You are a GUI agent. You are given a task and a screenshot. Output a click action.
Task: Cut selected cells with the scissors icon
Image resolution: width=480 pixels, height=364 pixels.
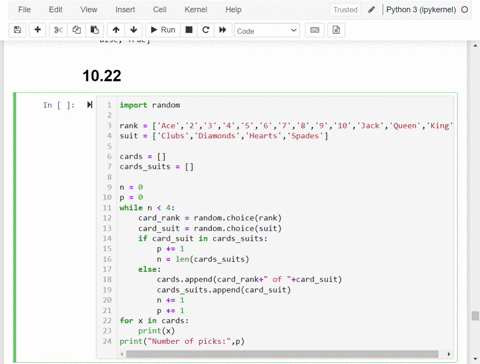pos(58,30)
